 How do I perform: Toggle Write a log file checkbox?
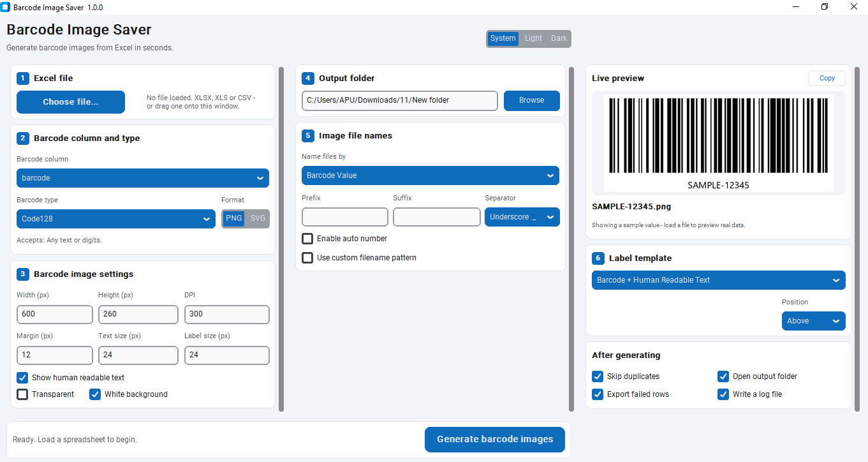pyautogui.click(x=723, y=394)
